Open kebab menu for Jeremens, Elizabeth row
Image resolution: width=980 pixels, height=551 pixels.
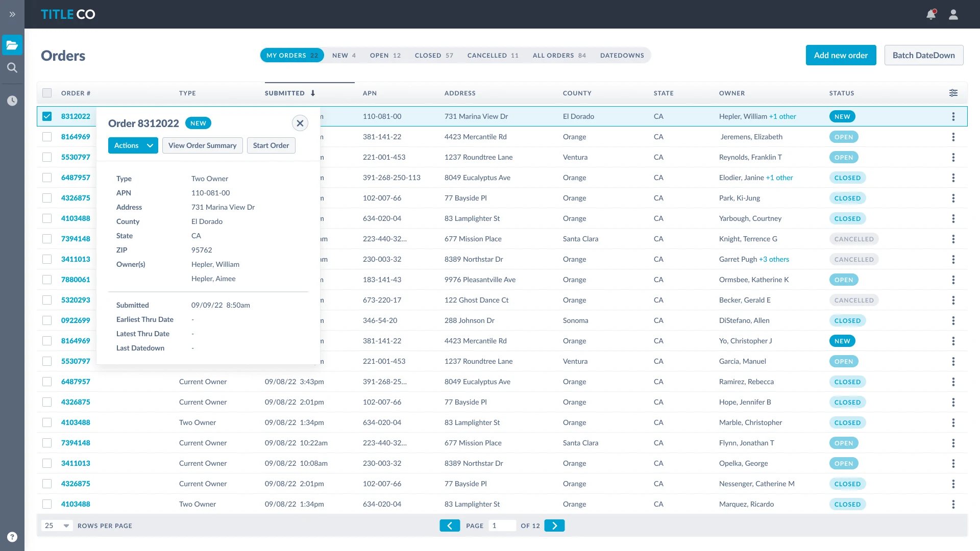pos(953,137)
